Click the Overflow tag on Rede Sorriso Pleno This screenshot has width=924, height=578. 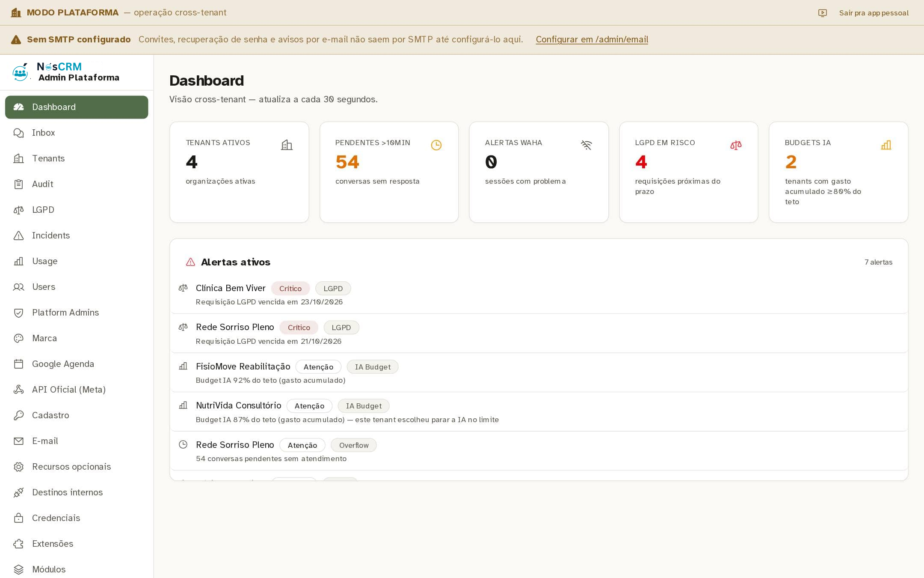coord(354,445)
